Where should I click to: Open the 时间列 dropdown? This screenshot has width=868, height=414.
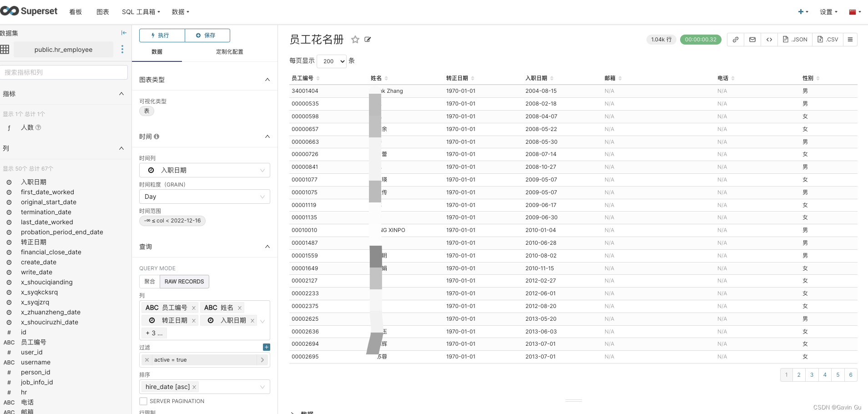tap(205, 170)
